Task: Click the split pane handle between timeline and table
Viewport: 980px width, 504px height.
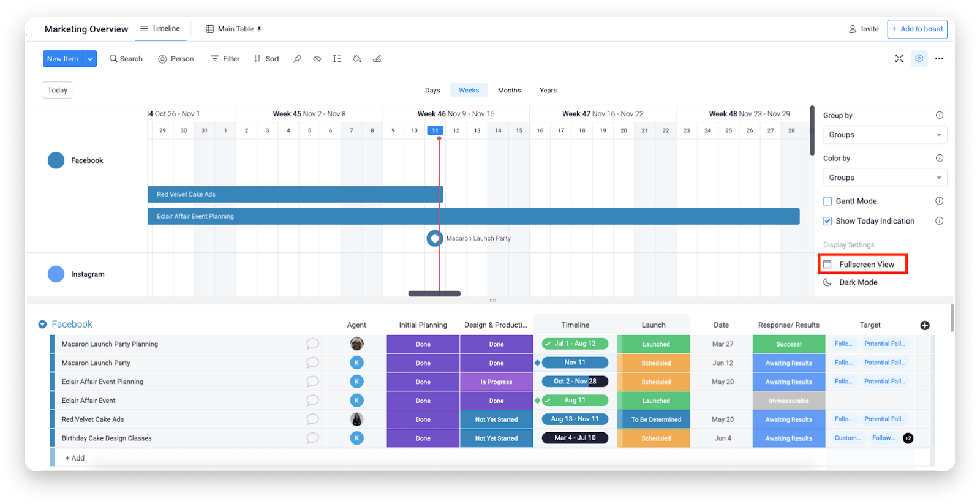Action: click(492, 300)
